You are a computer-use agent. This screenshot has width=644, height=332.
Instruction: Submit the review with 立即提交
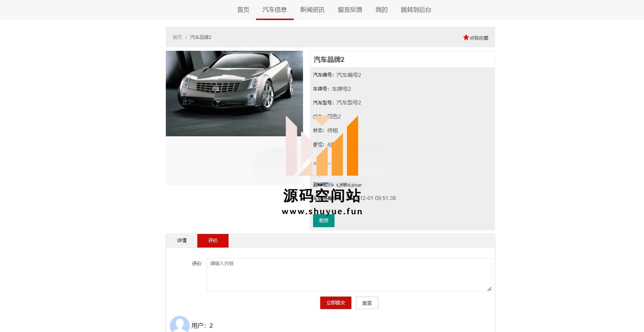pos(336,303)
